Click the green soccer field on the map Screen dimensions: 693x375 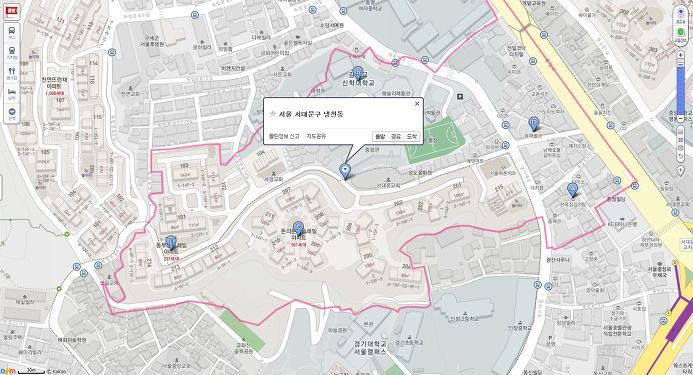pos(434,140)
